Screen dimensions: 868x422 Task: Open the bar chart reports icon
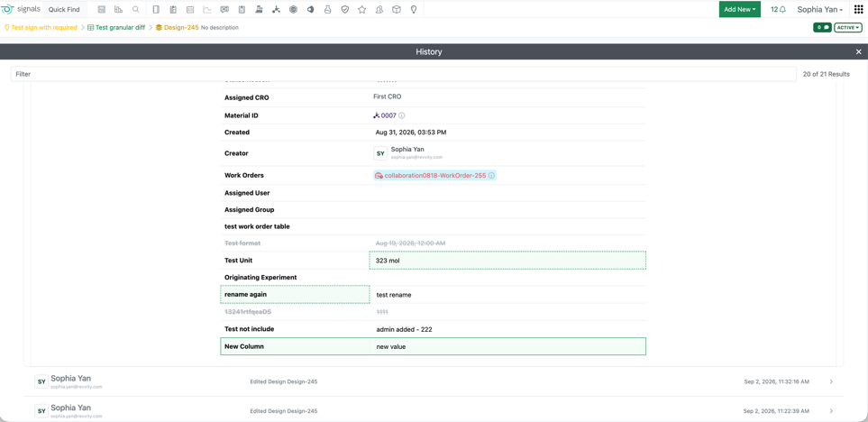(x=118, y=9)
